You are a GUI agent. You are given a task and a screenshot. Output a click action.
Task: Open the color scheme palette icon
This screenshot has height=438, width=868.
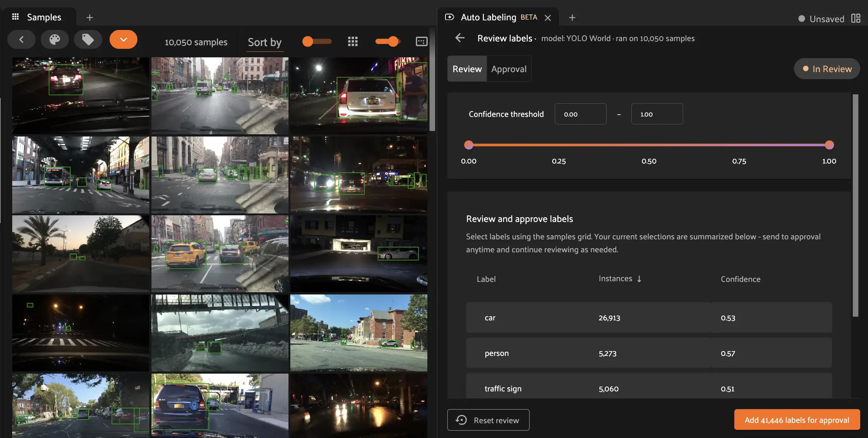point(55,40)
